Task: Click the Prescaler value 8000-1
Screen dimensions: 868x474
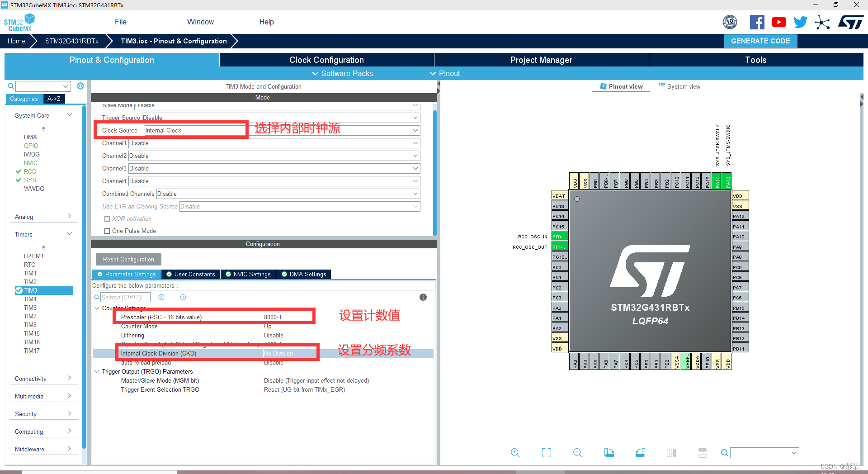Action: pos(273,317)
